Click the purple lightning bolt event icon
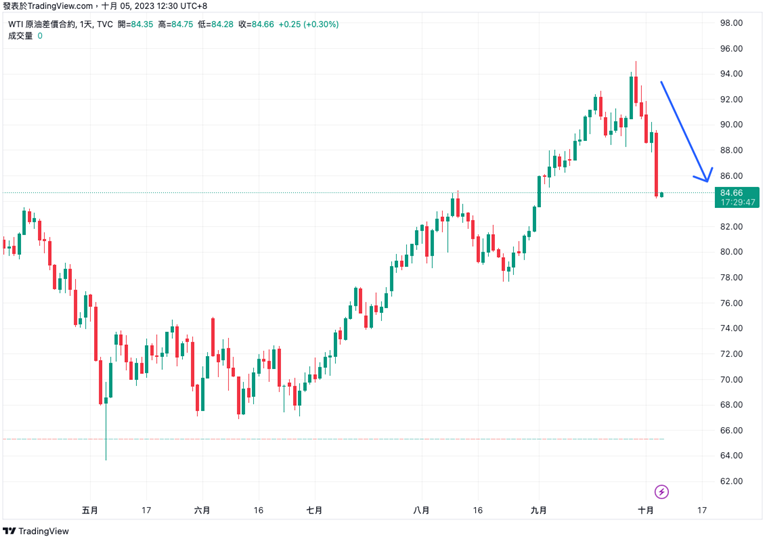The image size is (768, 538). tap(661, 491)
